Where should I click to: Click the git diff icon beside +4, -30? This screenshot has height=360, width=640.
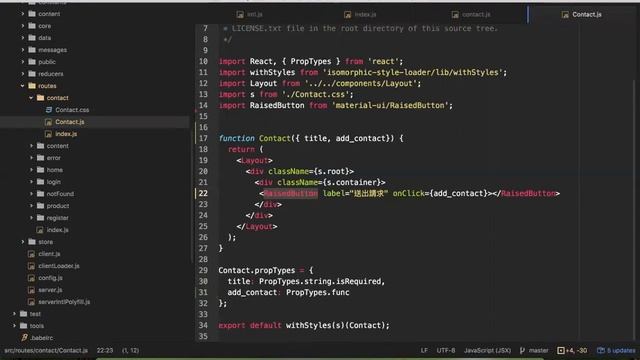pos(560,350)
